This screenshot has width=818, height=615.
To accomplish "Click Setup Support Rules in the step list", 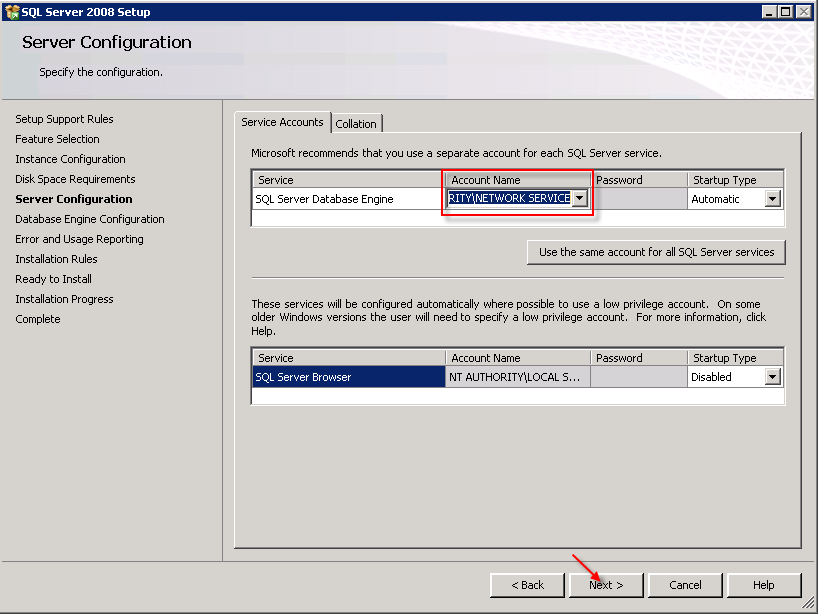I will (64, 119).
